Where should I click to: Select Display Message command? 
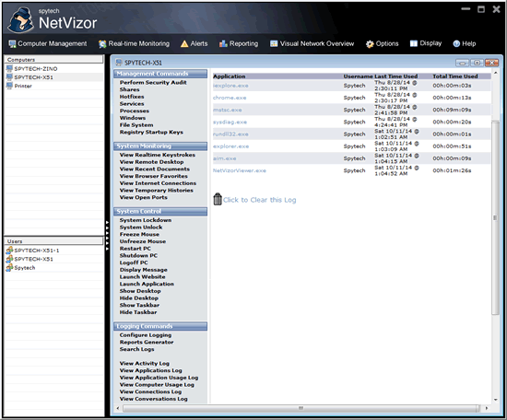point(144,270)
